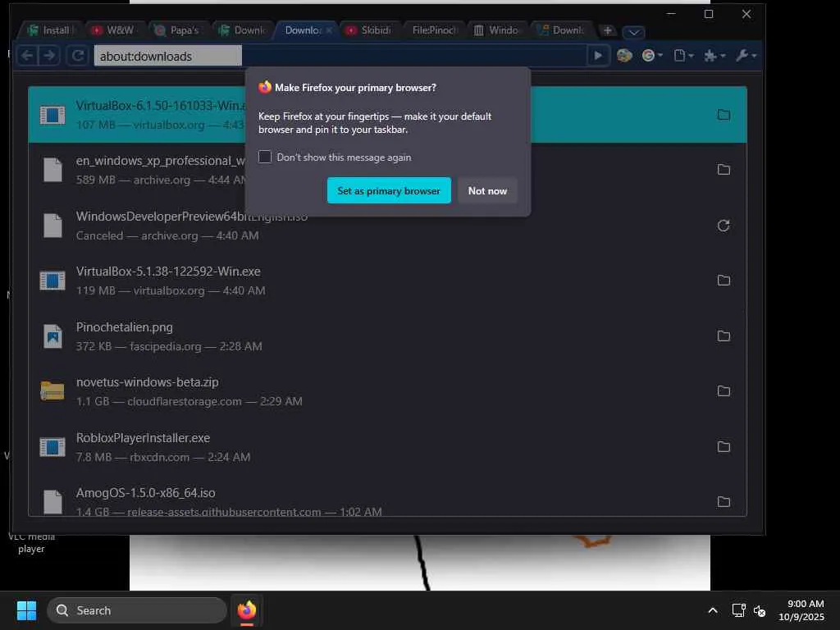Select VirtualBox-5.1.38-122592-Win.exe file name
Screen dimensions: 840x630
tap(168, 272)
